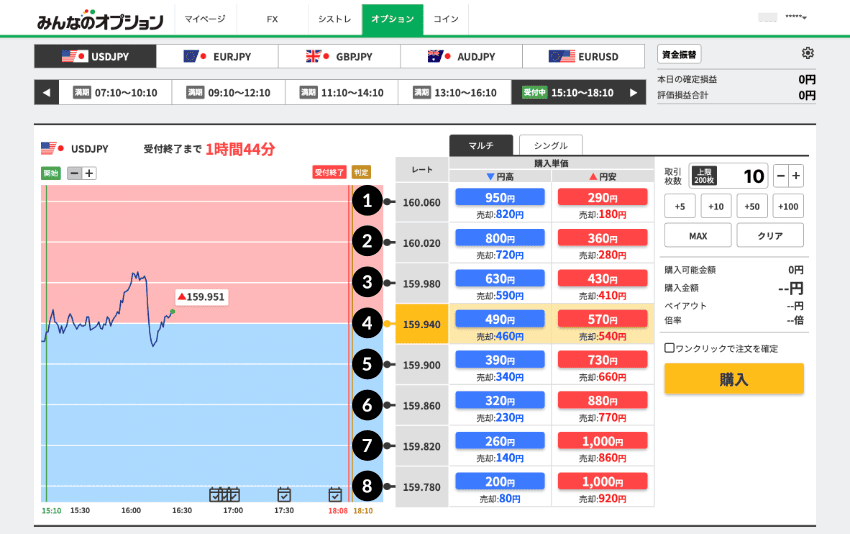Click the クリア button
This screenshot has height=534, width=850.
click(770, 235)
